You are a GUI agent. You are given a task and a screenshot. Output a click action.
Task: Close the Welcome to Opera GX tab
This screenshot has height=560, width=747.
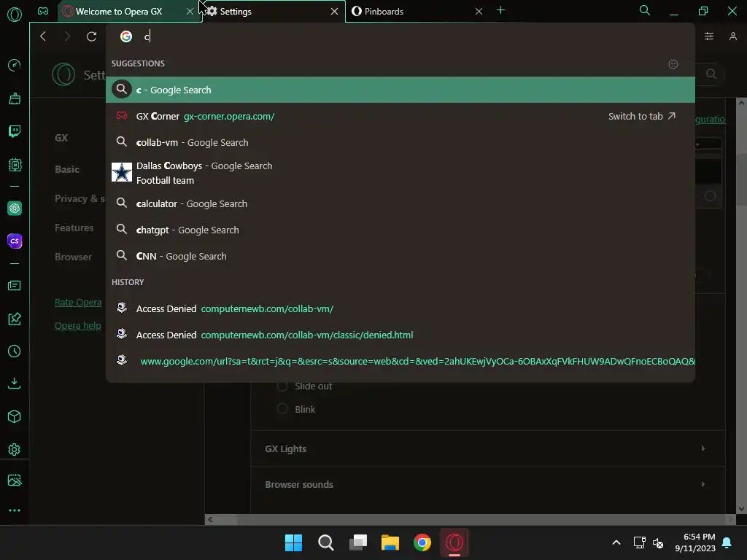click(x=190, y=12)
